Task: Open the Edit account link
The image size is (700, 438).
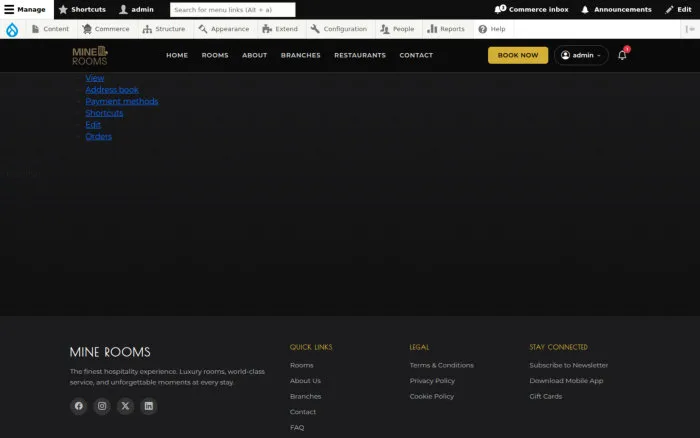Action: point(93,125)
